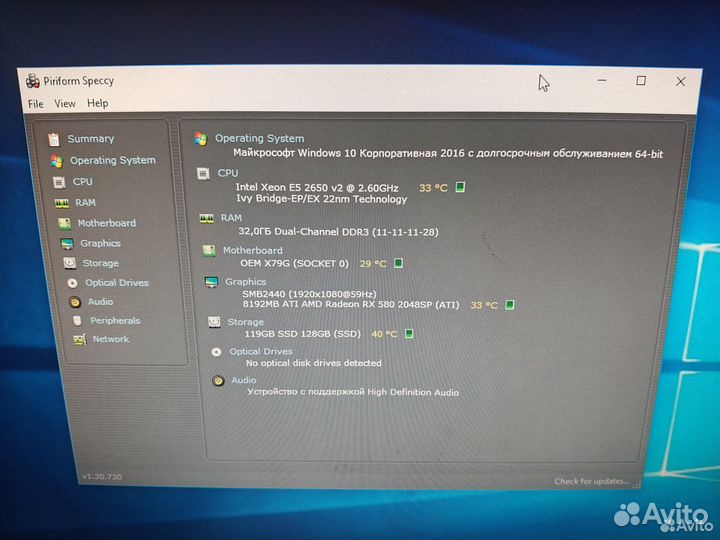The image size is (720, 540).
Task: Click the RAM stick icon in sidebar
Action: pyautogui.click(x=62, y=203)
